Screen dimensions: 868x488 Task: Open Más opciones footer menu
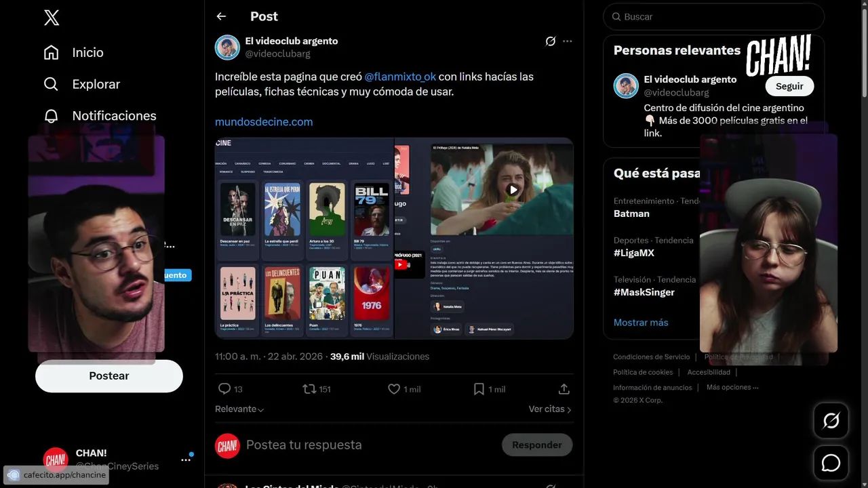pos(732,388)
